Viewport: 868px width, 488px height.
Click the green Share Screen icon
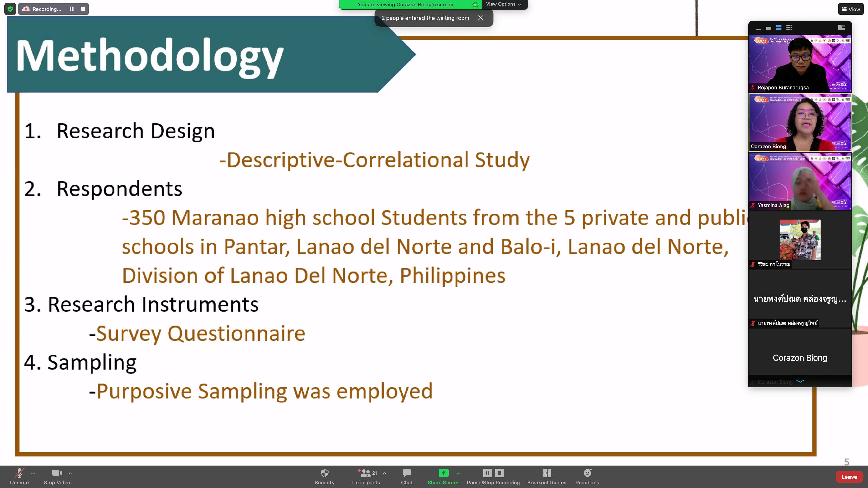[x=443, y=473]
